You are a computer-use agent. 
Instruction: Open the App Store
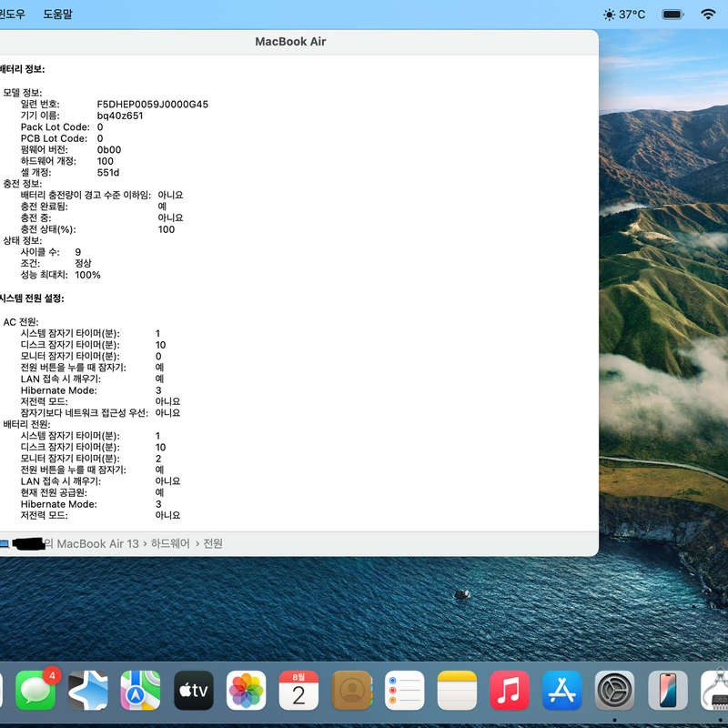[562, 691]
